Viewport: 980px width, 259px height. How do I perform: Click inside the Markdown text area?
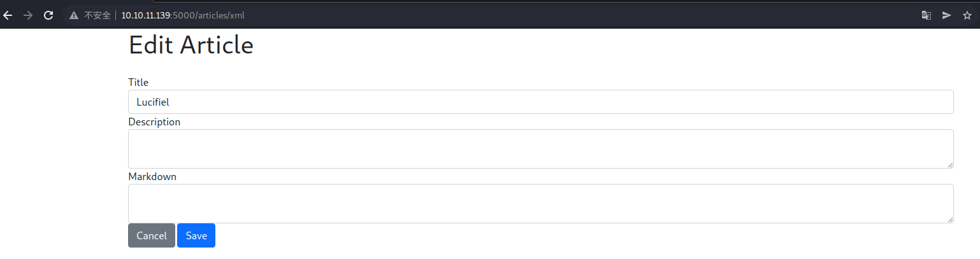[x=541, y=204]
